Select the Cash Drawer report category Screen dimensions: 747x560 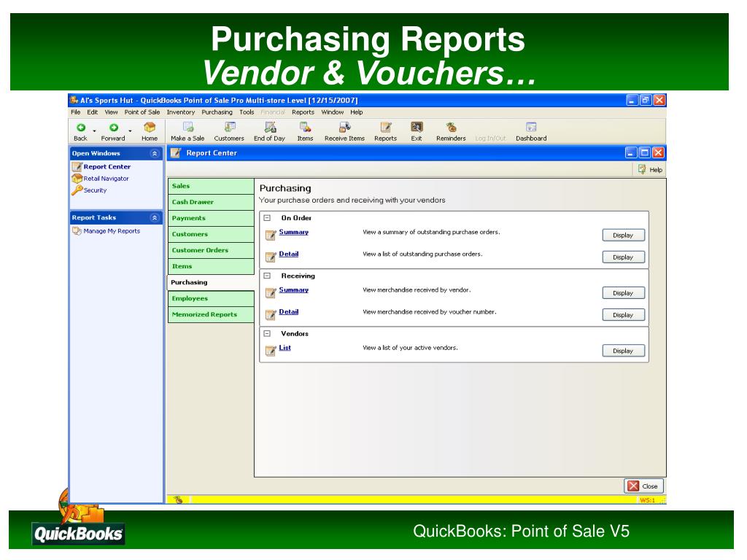click(211, 203)
